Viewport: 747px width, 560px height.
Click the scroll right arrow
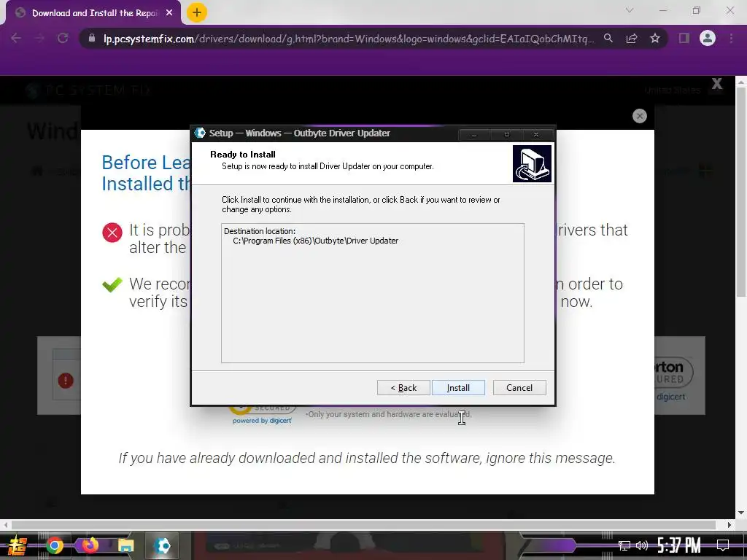pos(729,525)
